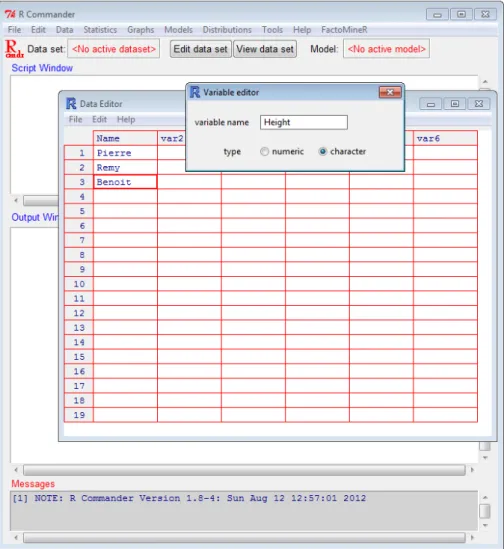Click the Output window horizontal scrollbar
The height and width of the screenshot is (549, 504).
pos(244,470)
